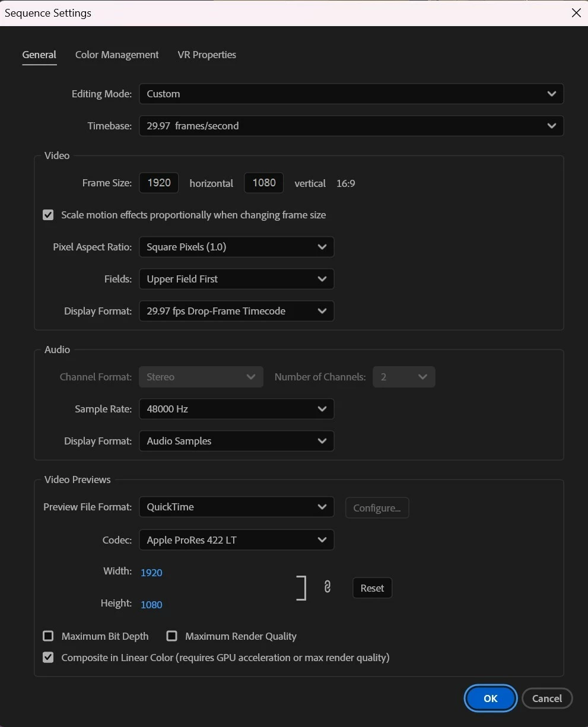
Task: Expand the Pixel Aspect Ratio dropdown
Action: (237, 247)
